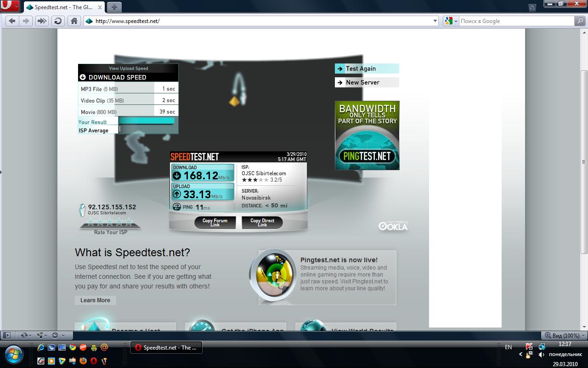Screen dimensions: 588x368
Task: Open a new tab with the plus button
Action: click(x=114, y=7)
